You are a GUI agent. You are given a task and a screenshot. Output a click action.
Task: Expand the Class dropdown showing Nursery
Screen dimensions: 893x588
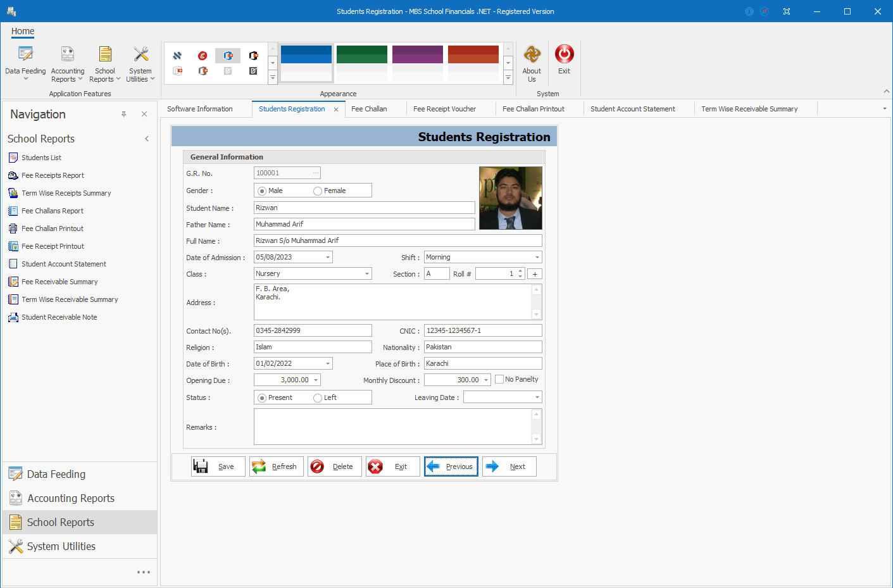367,274
